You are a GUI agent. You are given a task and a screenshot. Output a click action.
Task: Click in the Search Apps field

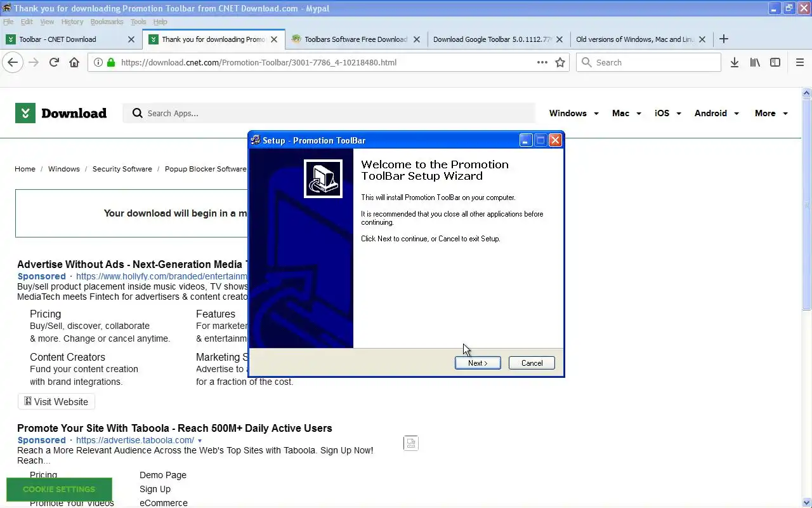pos(330,113)
